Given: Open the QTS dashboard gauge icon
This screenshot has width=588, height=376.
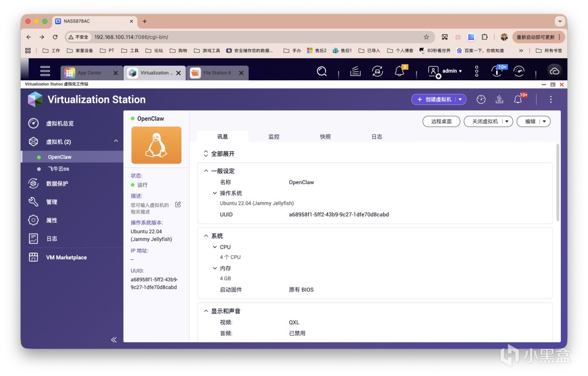Looking at the screenshot, I should (x=519, y=71).
